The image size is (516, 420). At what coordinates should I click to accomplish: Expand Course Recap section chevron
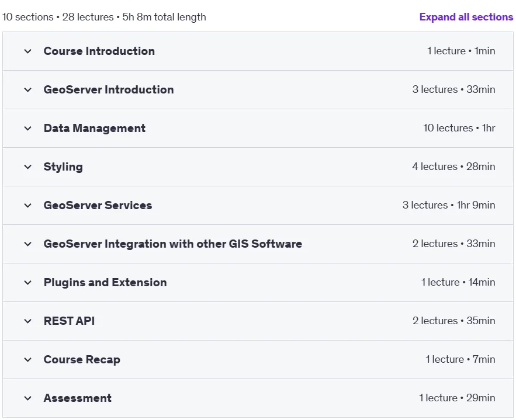pos(28,359)
